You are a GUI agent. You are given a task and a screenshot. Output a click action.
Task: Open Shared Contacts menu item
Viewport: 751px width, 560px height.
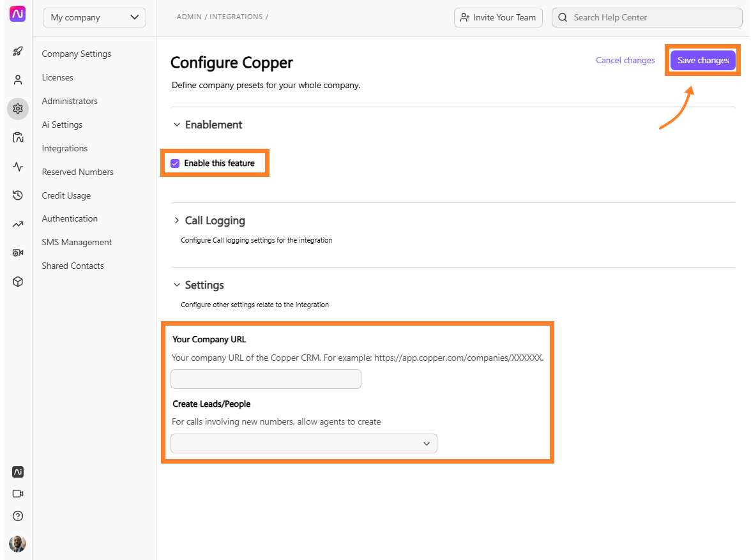click(x=73, y=266)
